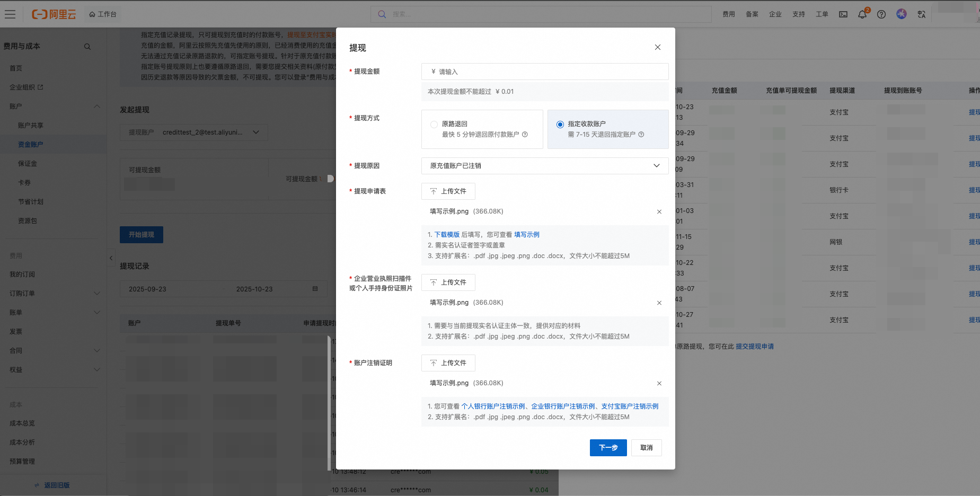Click the help icon beside 最快 5 分钟退回原付款账户
The height and width of the screenshot is (496, 980).
[x=525, y=135]
